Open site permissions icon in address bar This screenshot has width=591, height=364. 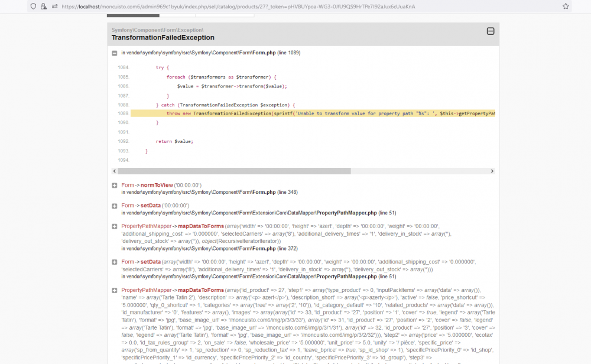tap(54, 6)
